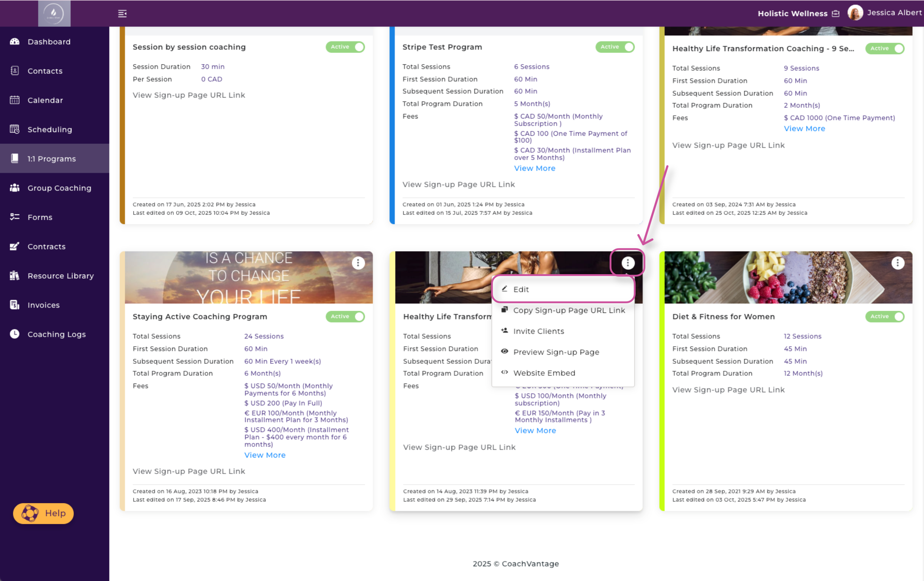
Task: Toggle Active switch on Stripe Test Program
Action: (x=615, y=47)
